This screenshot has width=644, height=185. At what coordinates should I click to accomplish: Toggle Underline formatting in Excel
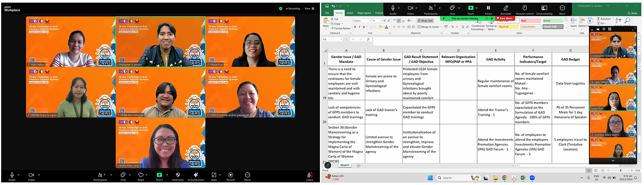click(364, 27)
